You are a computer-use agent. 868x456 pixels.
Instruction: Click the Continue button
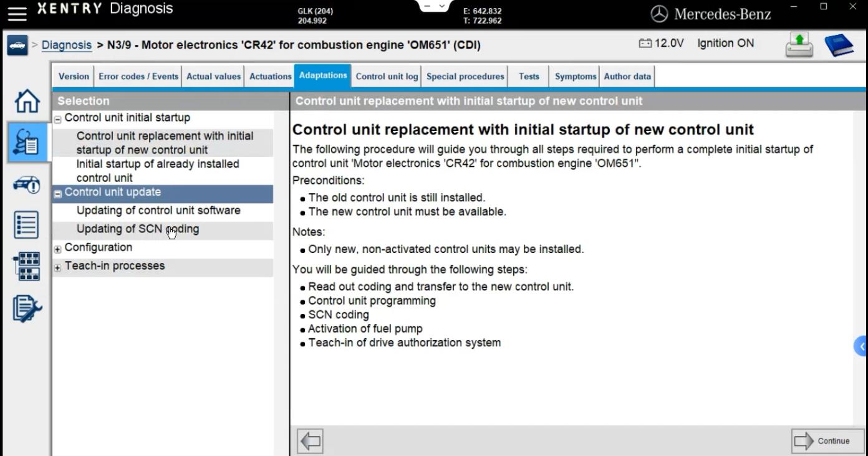827,441
